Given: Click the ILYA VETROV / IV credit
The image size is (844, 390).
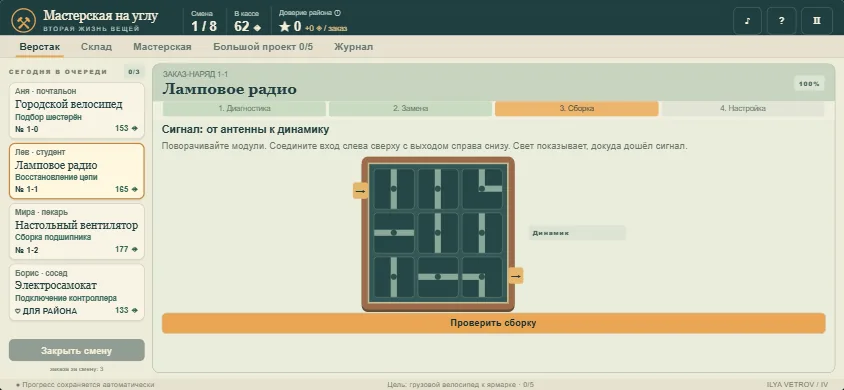Looking at the screenshot, I should pyautogui.click(x=797, y=385).
